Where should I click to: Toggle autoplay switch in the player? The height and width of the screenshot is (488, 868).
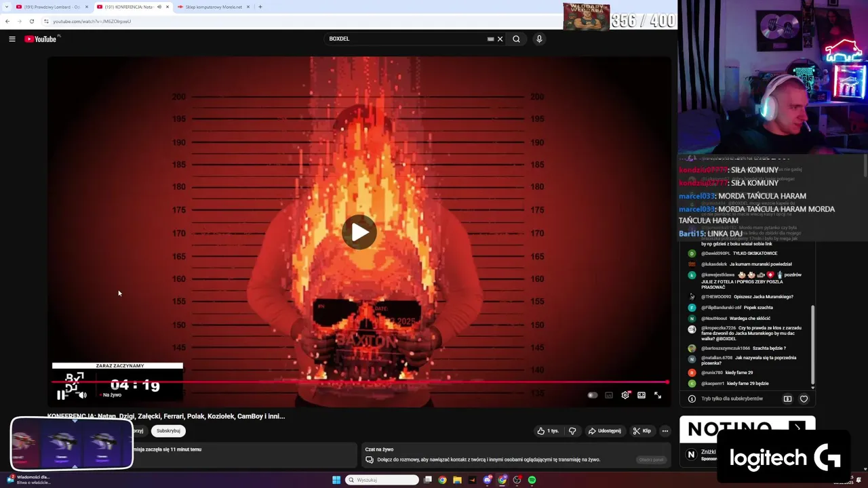tap(593, 395)
